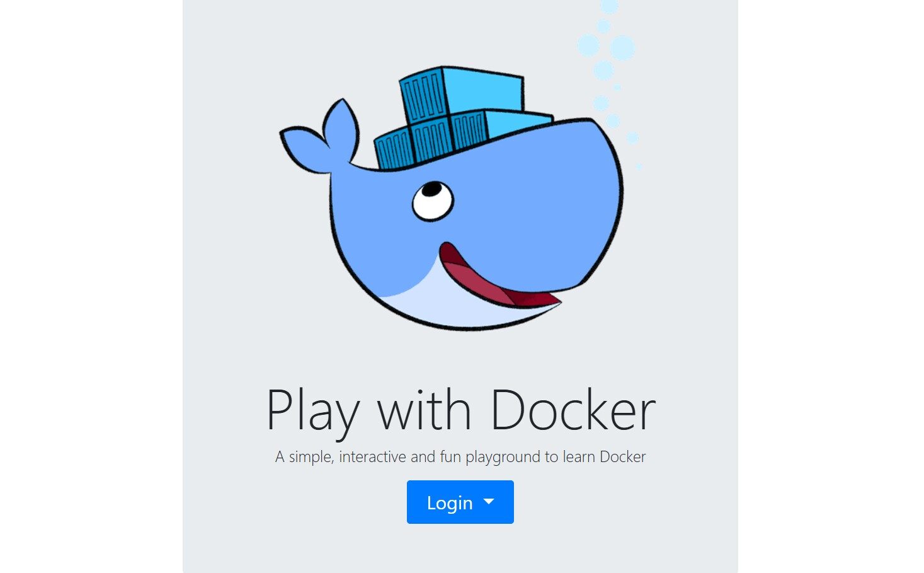The width and height of the screenshot is (924, 573).
Task: Open the Login dropdown button
Action: [460, 502]
